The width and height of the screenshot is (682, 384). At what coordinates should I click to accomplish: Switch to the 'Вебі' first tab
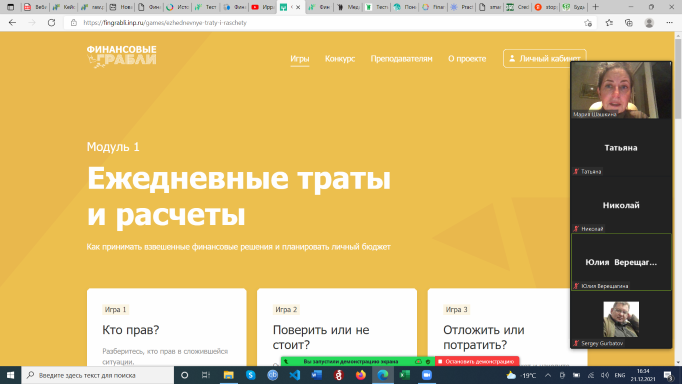tap(36, 7)
